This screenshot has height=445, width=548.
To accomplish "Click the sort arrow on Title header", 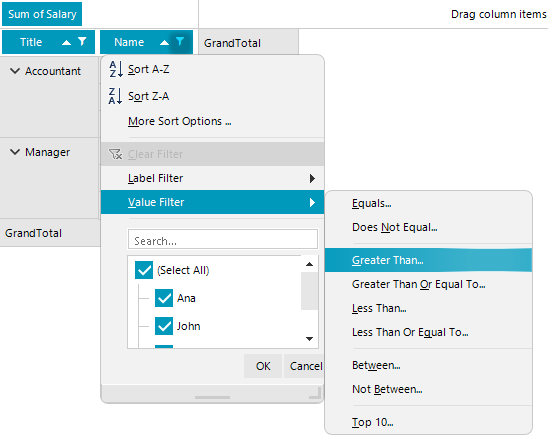I will (66, 43).
